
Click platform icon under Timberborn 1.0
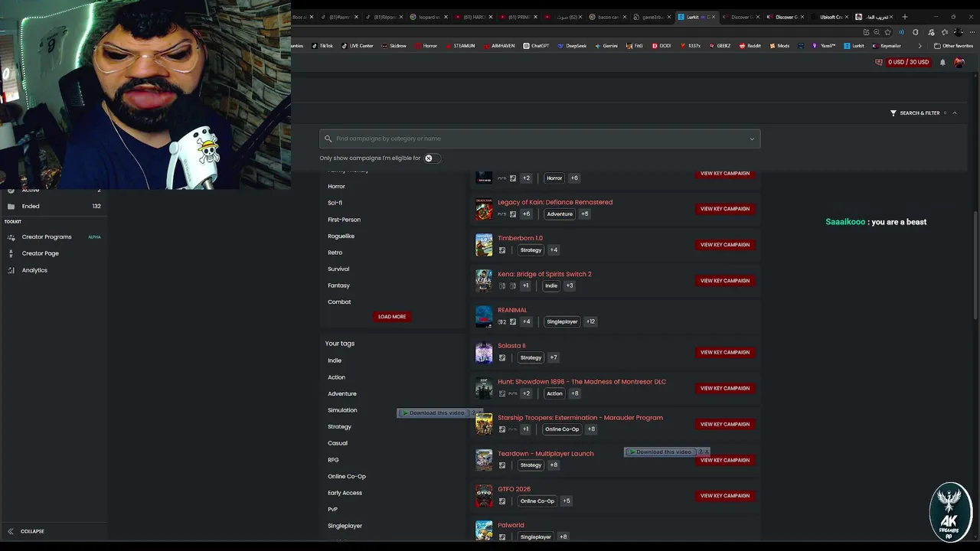502,250
